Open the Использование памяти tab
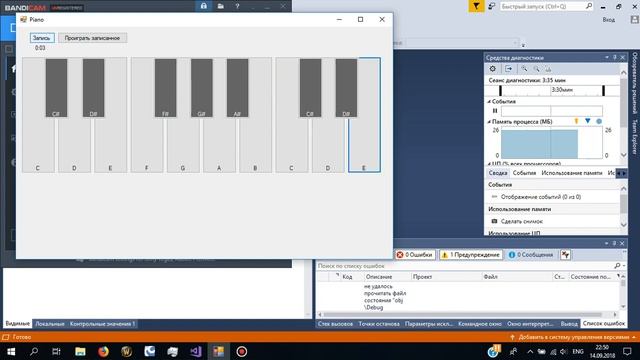The height and width of the screenshot is (360, 640). tap(571, 173)
